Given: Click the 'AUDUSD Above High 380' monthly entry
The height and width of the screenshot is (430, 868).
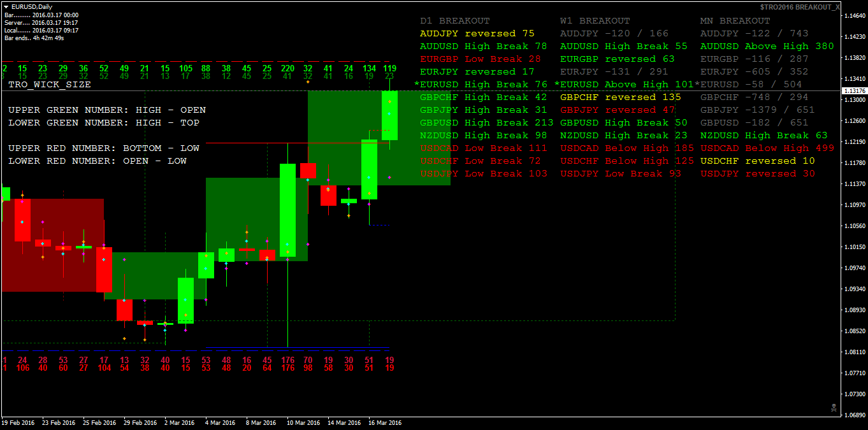Looking at the screenshot, I should click(767, 47).
